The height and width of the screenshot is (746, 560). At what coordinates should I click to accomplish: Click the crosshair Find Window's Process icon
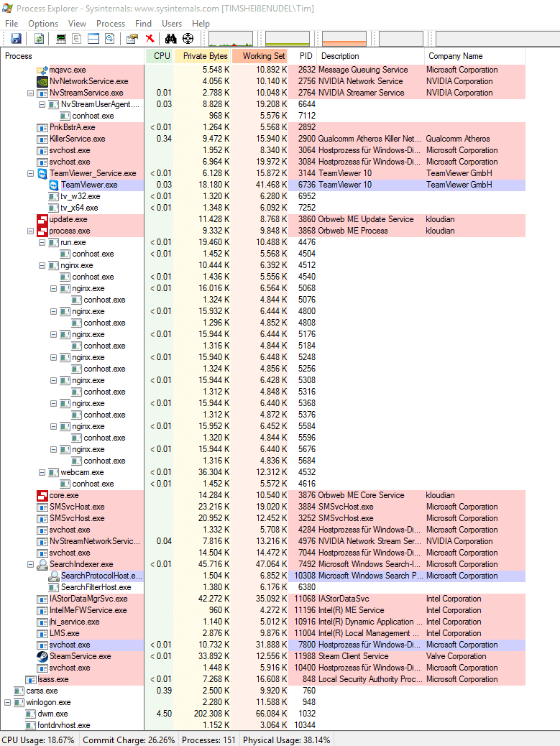tap(188, 39)
